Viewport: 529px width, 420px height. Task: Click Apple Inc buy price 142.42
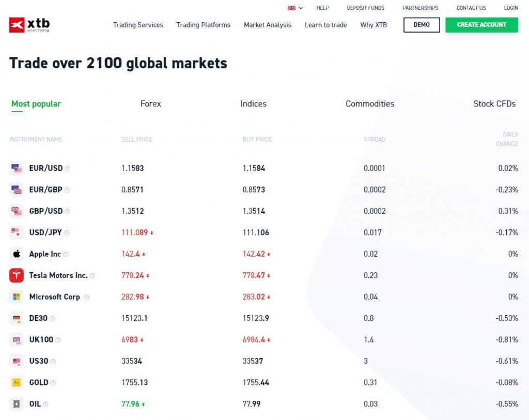(x=254, y=254)
